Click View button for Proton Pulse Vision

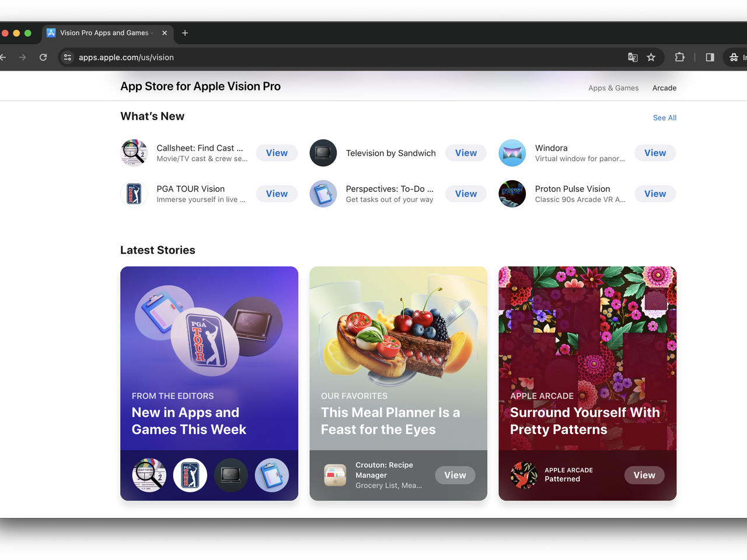coord(655,194)
